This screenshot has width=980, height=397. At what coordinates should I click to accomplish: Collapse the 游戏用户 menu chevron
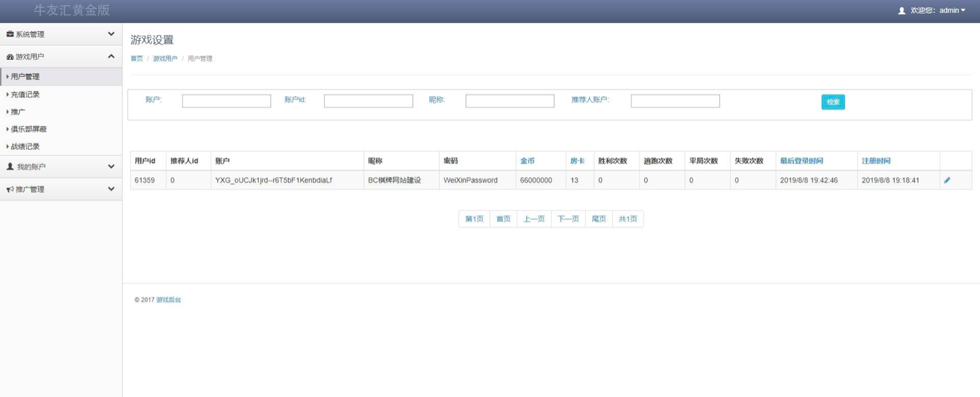(111, 57)
